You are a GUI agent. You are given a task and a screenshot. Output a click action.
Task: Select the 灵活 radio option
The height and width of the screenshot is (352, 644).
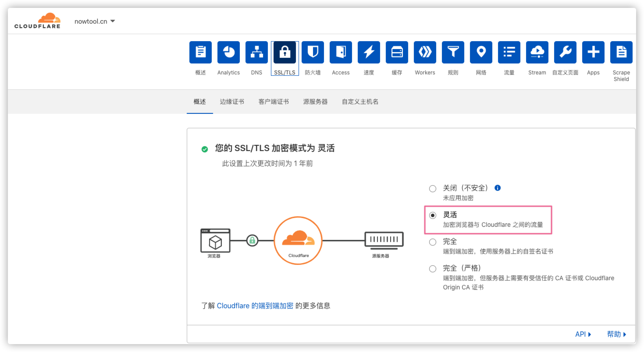tap(432, 215)
